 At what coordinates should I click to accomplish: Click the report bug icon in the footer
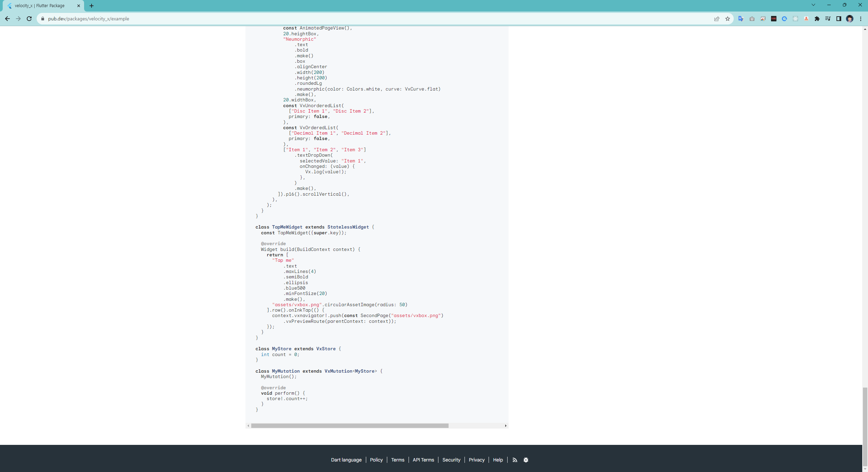(x=526, y=460)
